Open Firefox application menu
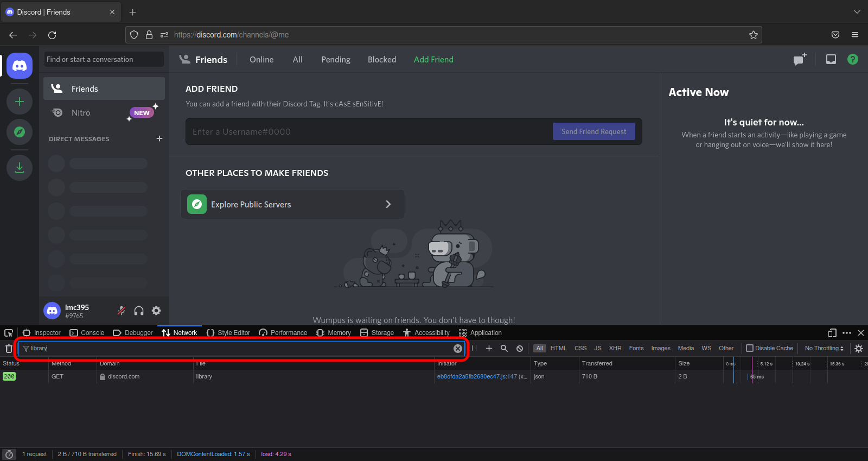The height and width of the screenshot is (461, 868). point(855,35)
